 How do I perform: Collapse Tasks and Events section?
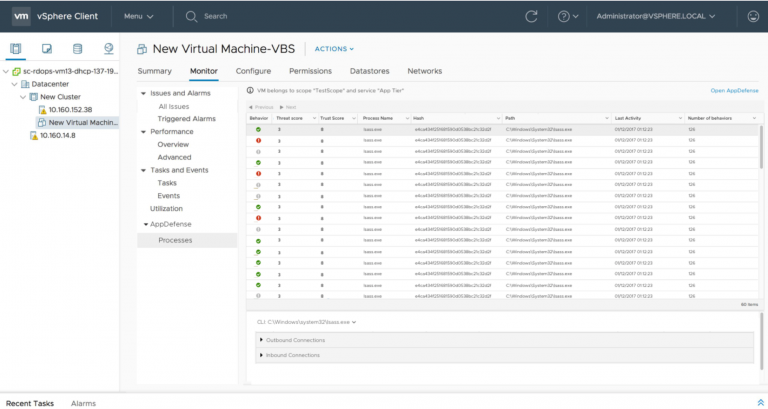[144, 170]
